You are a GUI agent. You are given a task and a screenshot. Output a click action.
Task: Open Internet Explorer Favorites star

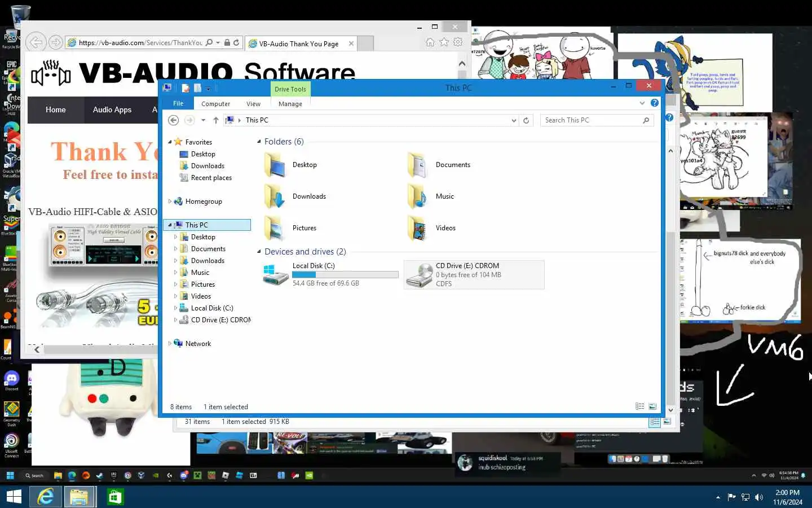click(444, 42)
